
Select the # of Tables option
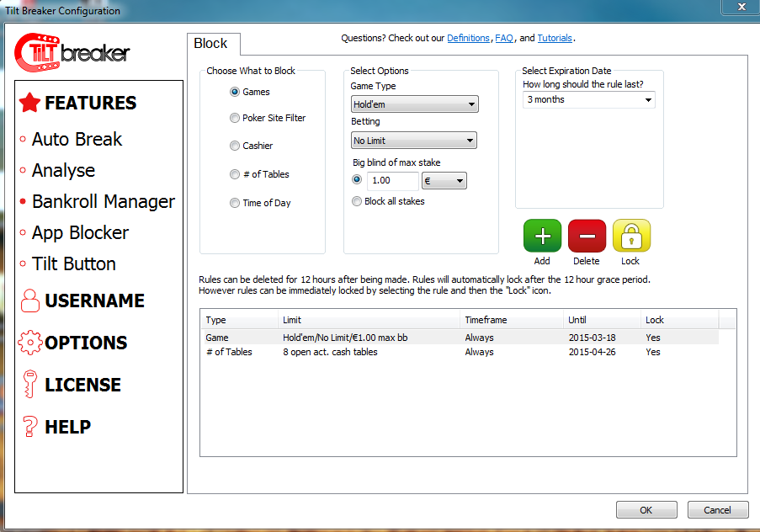click(235, 174)
